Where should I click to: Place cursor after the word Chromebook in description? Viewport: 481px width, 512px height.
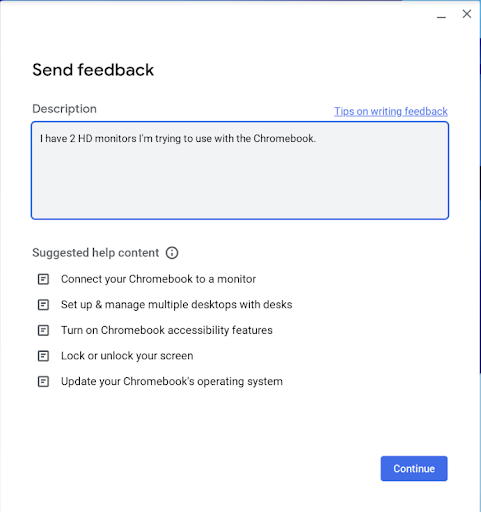pyautogui.click(x=314, y=138)
